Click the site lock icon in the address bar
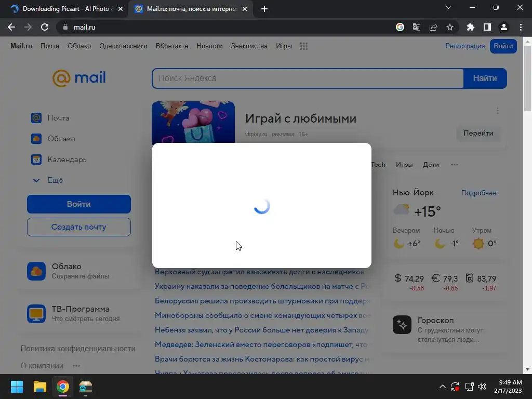This screenshot has width=532, height=399. (65, 27)
